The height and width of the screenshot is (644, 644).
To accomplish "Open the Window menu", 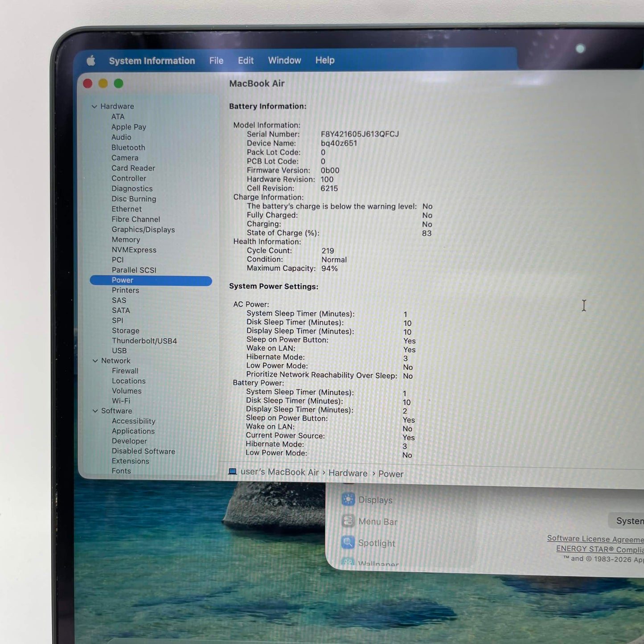I will click(284, 60).
